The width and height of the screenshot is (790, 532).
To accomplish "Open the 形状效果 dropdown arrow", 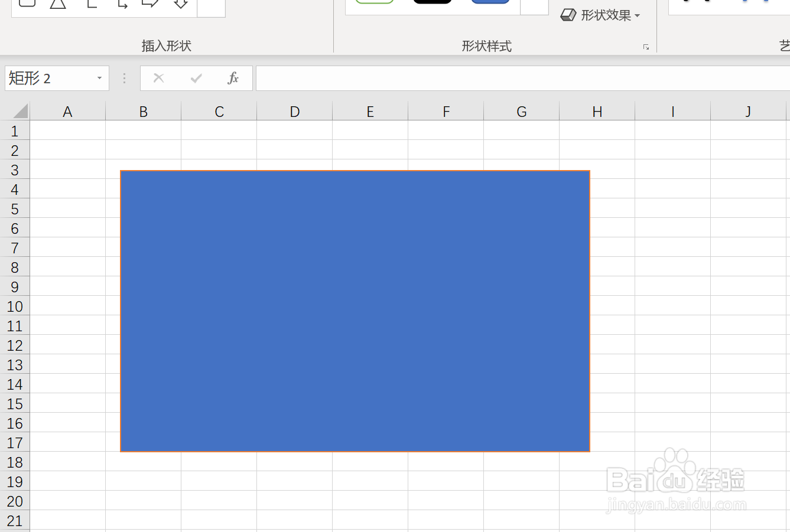I will click(x=637, y=16).
